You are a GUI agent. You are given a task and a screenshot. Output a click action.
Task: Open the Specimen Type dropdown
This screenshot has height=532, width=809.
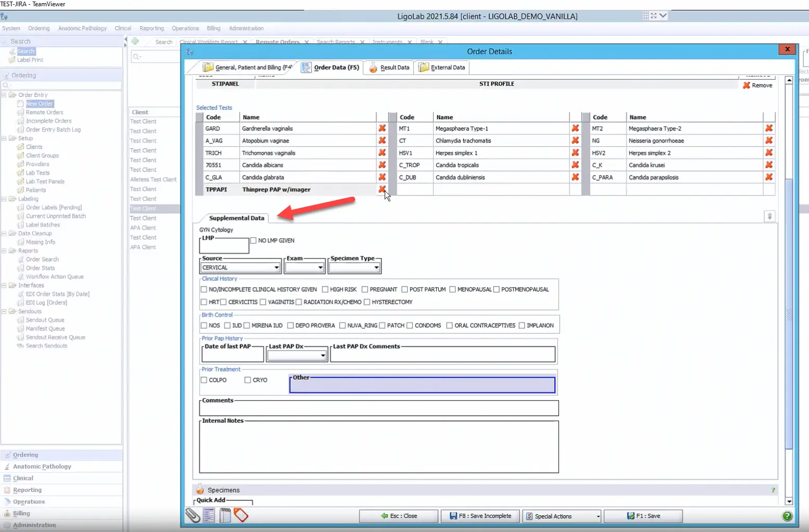click(x=355, y=267)
